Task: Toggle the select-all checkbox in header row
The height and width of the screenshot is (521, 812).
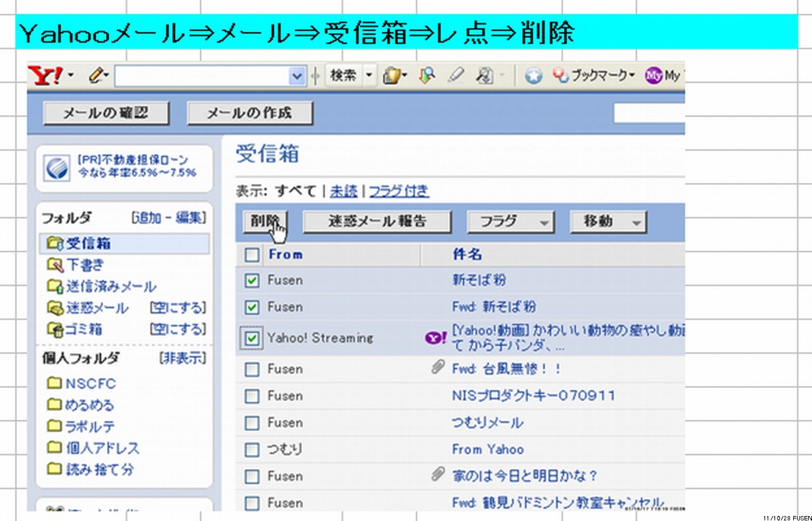Action: point(252,254)
